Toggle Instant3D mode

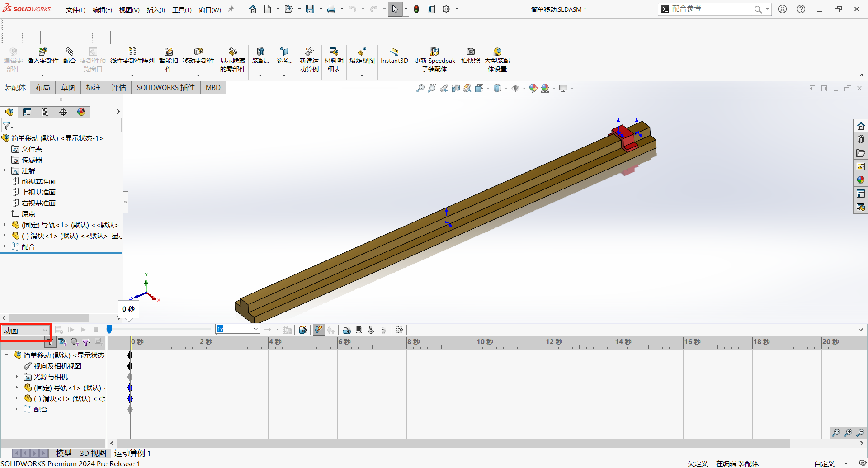coord(394,56)
